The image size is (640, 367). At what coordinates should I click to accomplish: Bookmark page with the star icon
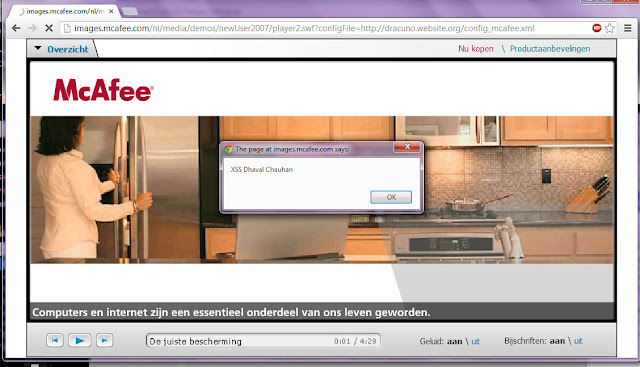click(x=610, y=28)
